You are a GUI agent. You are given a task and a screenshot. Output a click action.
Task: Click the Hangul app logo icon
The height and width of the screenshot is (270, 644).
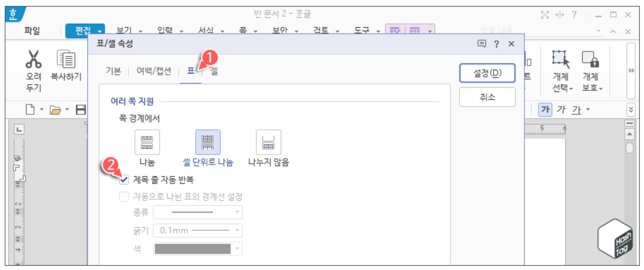click(14, 15)
